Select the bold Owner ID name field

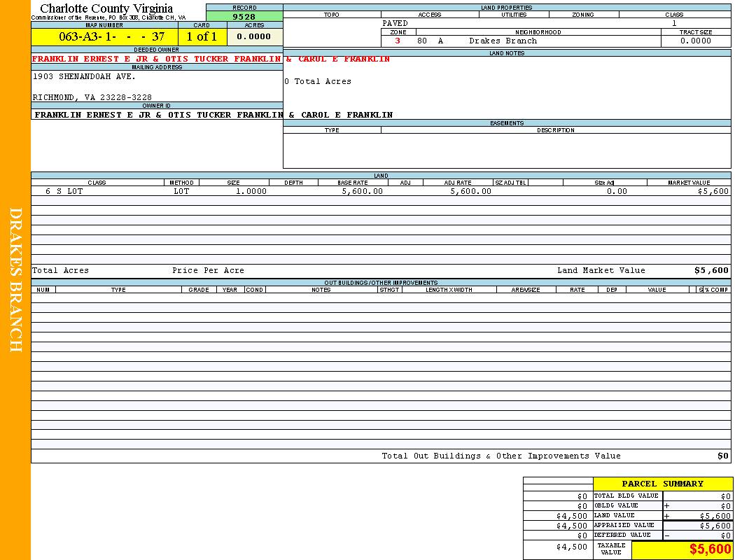click(x=213, y=115)
